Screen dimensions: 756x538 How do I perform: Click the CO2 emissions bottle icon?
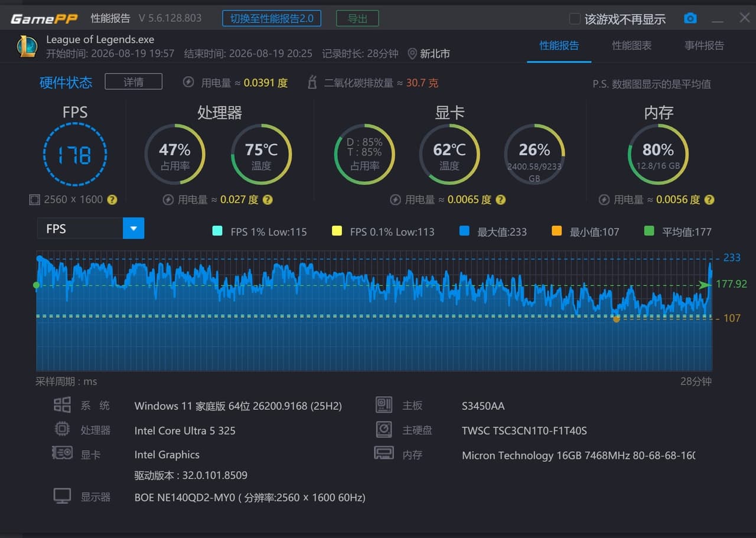pos(312,83)
